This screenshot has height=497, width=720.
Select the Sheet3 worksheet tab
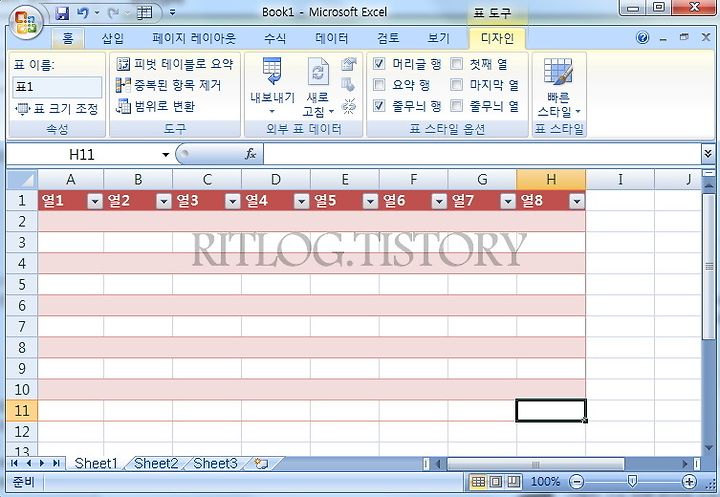click(x=215, y=463)
